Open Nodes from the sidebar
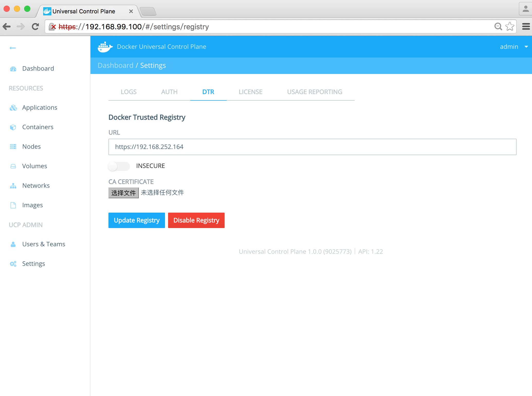The image size is (532, 396). point(31,147)
